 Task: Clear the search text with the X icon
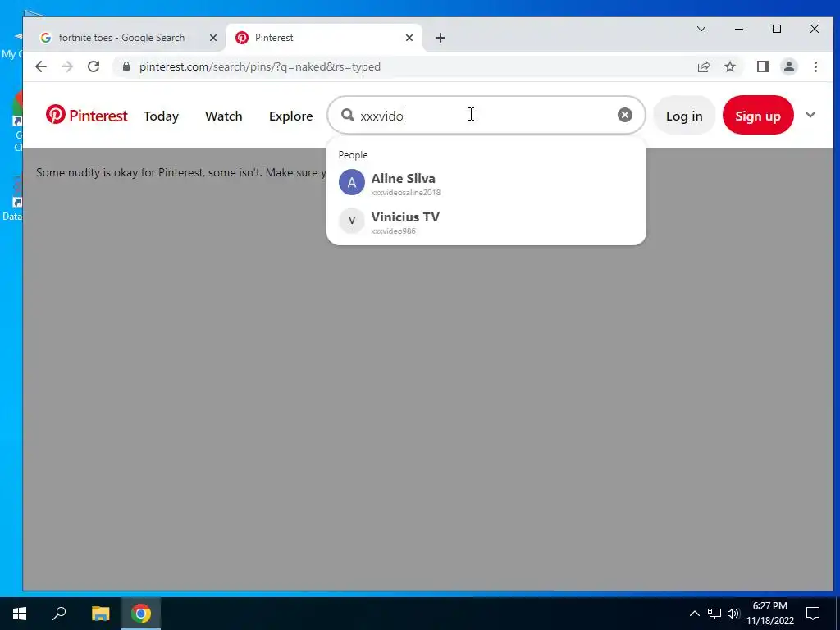coord(624,115)
